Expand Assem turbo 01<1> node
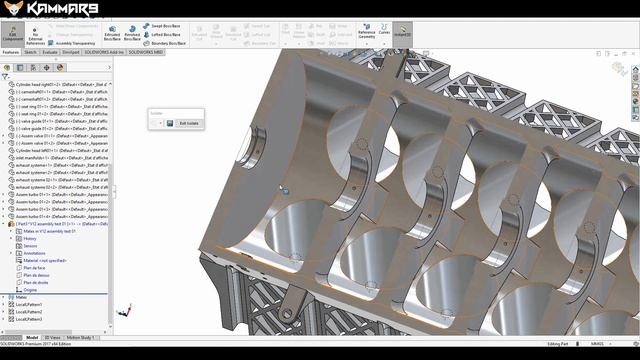Image resolution: width=640 pixels, height=360 pixels. pyautogui.click(x=4, y=195)
